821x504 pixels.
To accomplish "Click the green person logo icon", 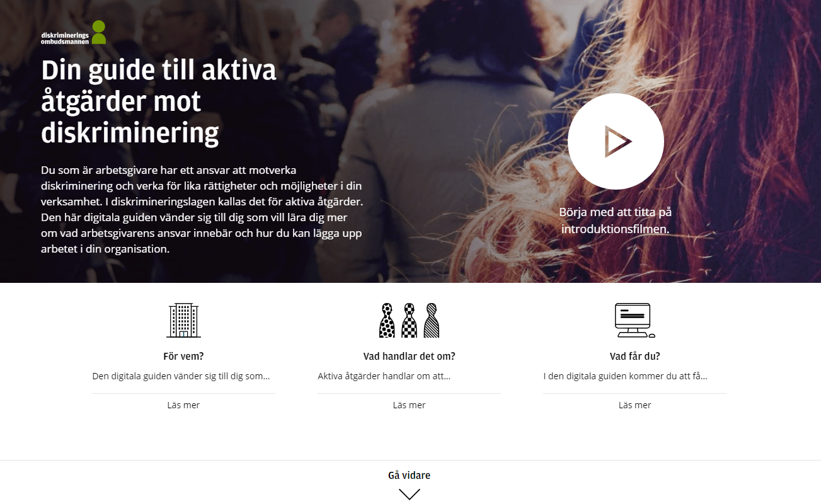I will point(99,32).
